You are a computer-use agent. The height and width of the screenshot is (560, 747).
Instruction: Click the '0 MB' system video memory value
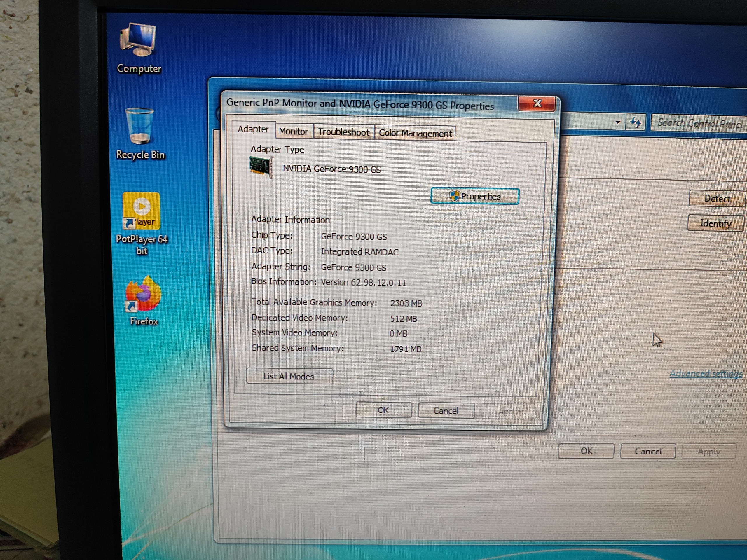click(x=399, y=333)
